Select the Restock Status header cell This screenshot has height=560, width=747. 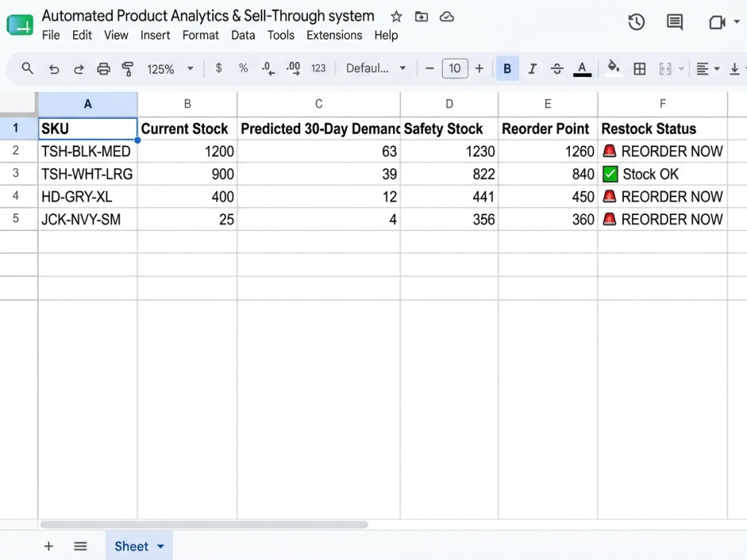pyautogui.click(x=663, y=128)
